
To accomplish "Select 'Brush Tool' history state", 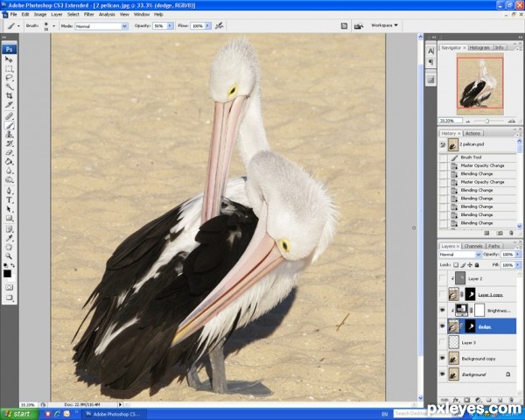I will [471, 157].
